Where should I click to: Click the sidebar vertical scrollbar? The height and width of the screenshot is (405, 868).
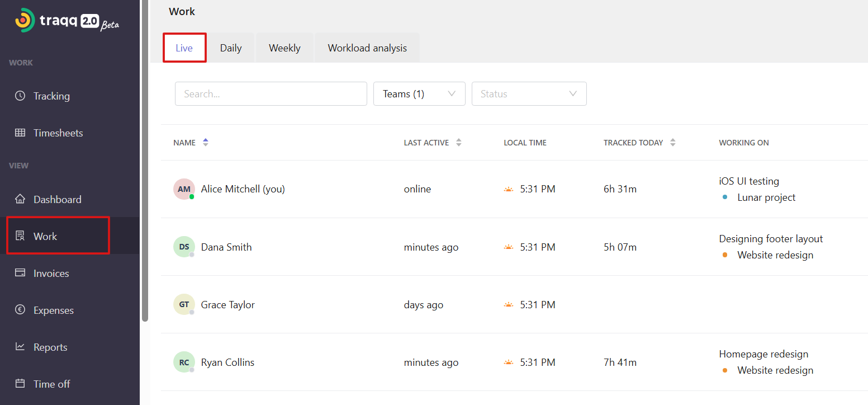(145, 161)
